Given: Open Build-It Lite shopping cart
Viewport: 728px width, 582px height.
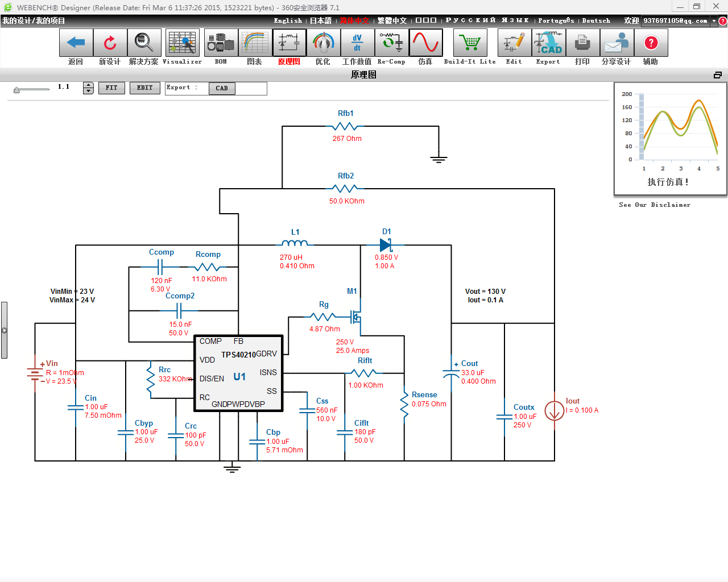Looking at the screenshot, I should [470, 43].
